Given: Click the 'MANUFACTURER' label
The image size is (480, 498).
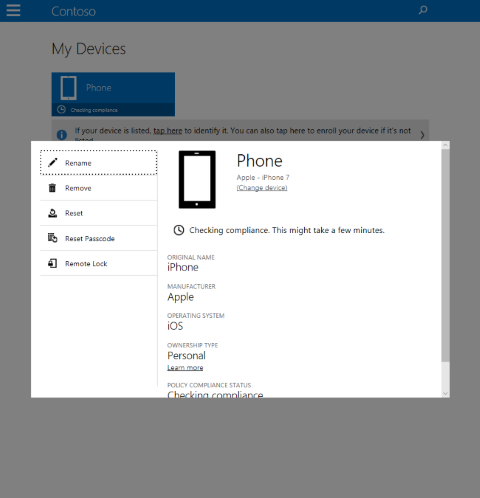Looking at the screenshot, I should click(x=191, y=286).
